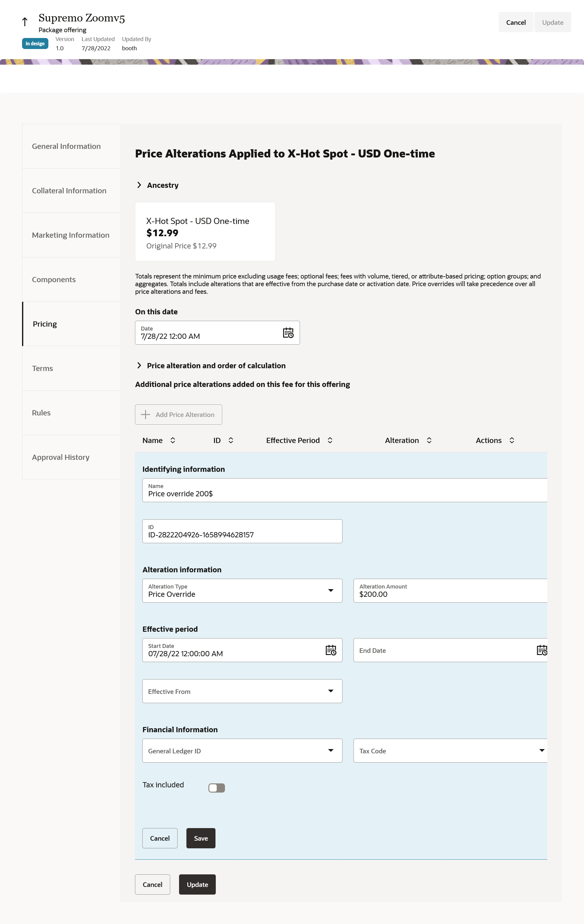This screenshot has height=924, width=584.
Task: Expand Price alteration and order of calculation
Action: pyautogui.click(x=139, y=365)
